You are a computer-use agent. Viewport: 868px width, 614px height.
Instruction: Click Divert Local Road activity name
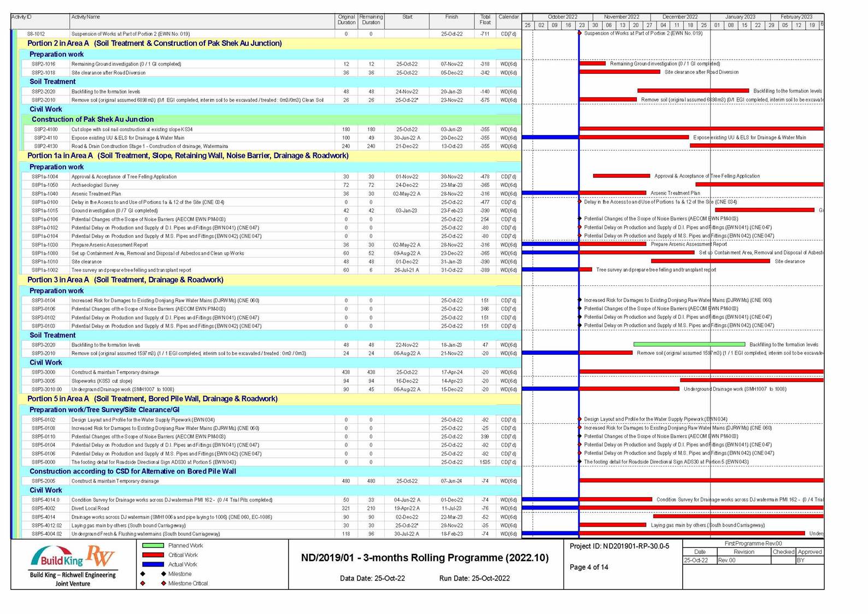click(x=90, y=508)
